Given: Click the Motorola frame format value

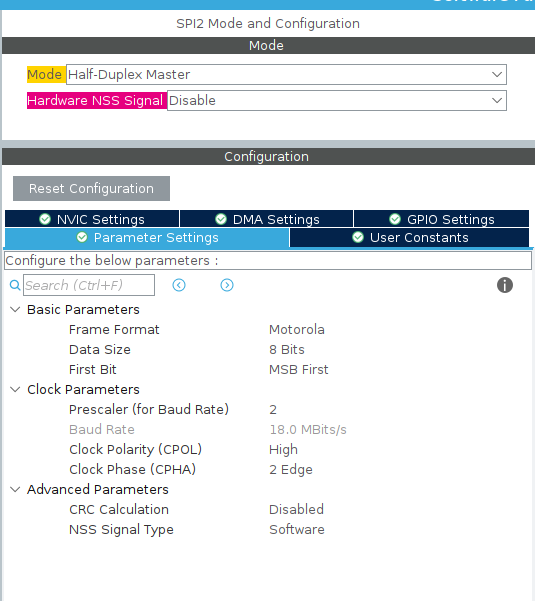Looking at the screenshot, I should 297,330.
